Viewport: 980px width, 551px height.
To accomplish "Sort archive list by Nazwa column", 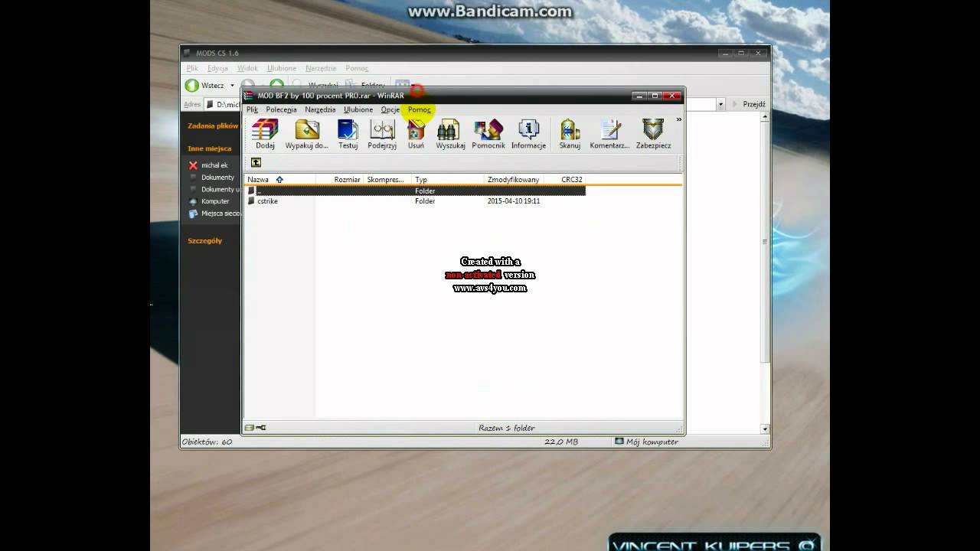I will click(279, 180).
